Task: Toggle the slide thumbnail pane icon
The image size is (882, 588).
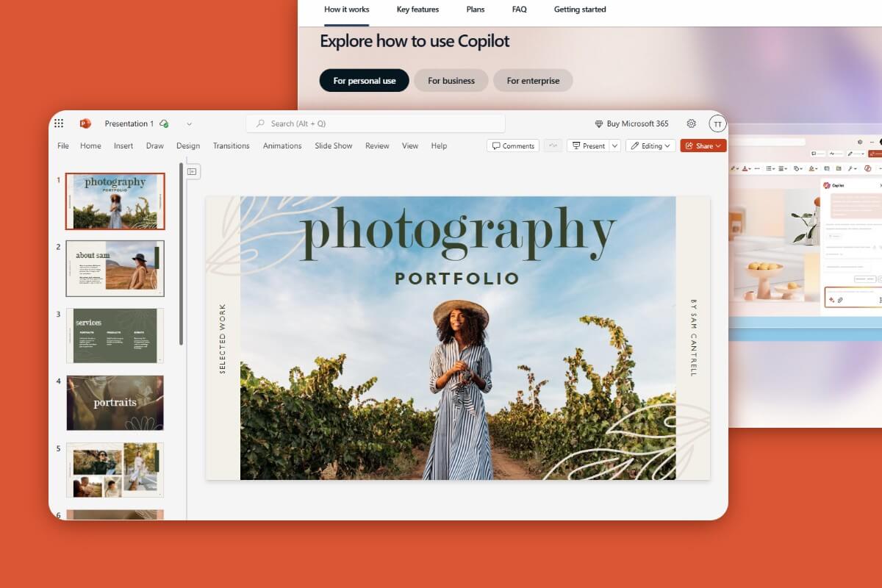Action: 192,171
